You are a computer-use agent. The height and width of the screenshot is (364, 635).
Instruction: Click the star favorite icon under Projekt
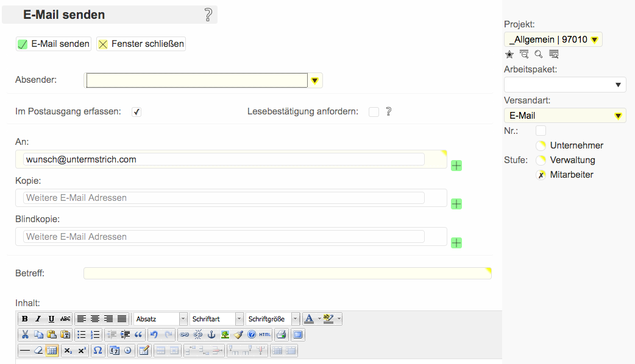point(509,54)
